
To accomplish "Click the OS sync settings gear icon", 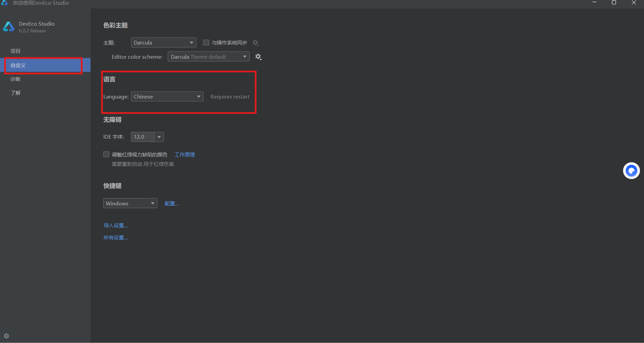I will [x=256, y=43].
